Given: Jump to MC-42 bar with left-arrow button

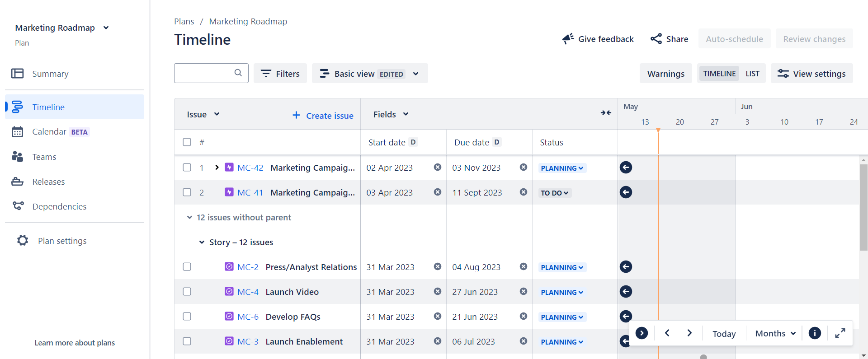Looking at the screenshot, I should coord(626,168).
